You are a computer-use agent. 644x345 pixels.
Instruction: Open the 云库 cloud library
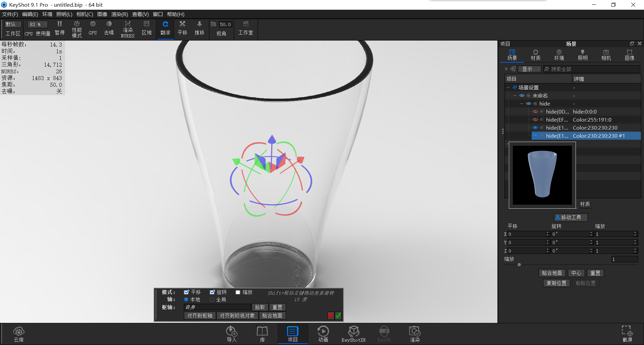click(19, 333)
